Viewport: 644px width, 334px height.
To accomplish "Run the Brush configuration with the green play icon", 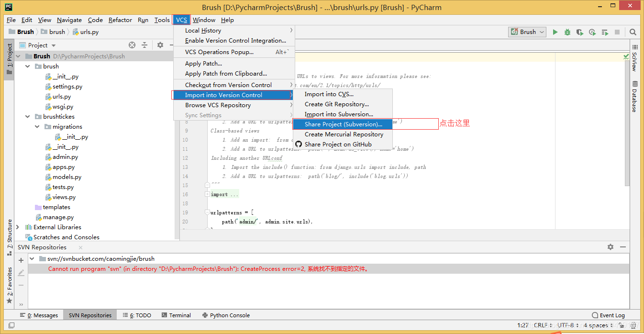I will (x=555, y=32).
